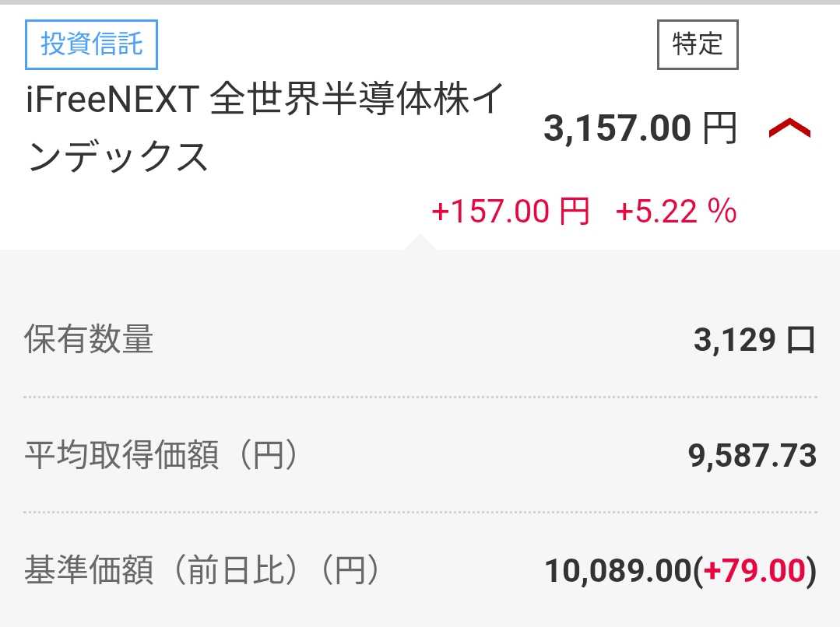Click the +157.00 円 profit figure

click(510, 212)
